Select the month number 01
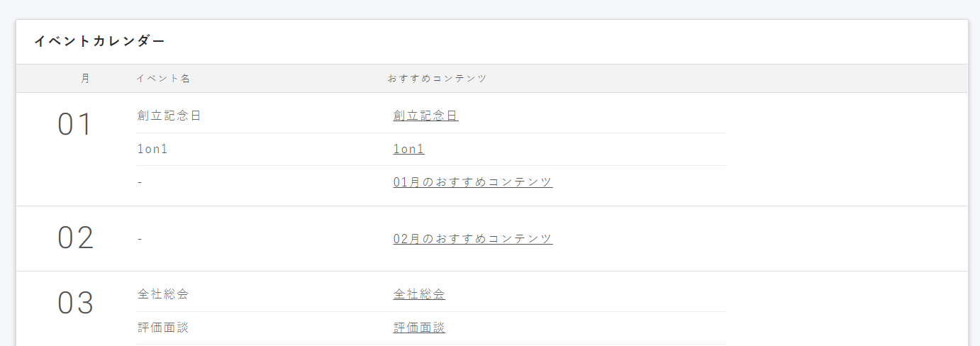This screenshot has width=980, height=346. (x=75, y=125)
